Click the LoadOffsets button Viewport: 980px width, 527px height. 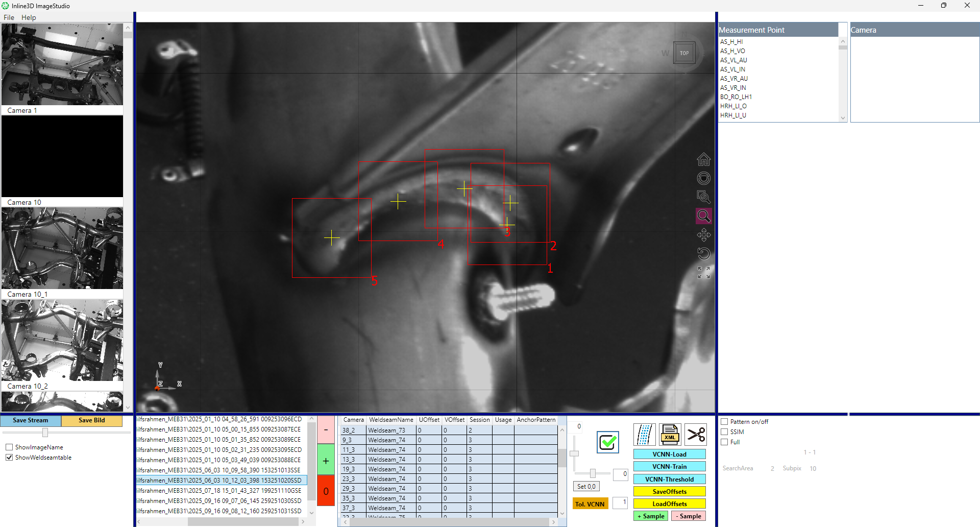pyautogui.click(x=669, y=504)
